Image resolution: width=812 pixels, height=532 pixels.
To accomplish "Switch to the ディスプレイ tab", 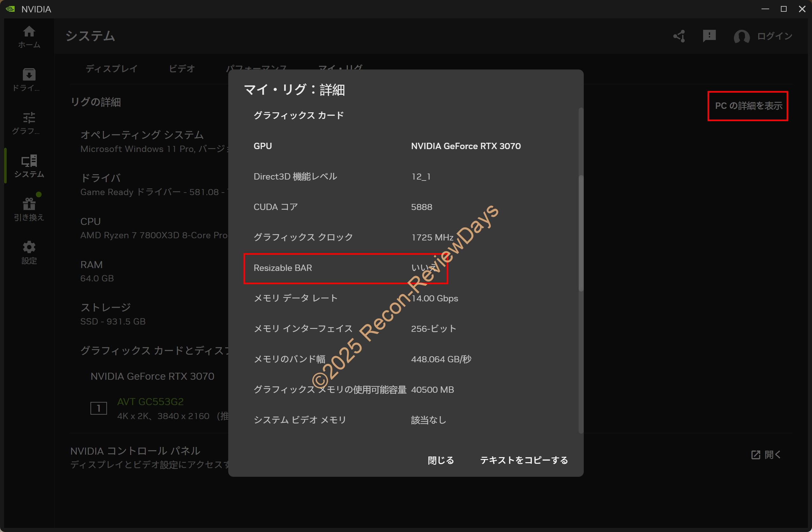I will click(111, 69).
